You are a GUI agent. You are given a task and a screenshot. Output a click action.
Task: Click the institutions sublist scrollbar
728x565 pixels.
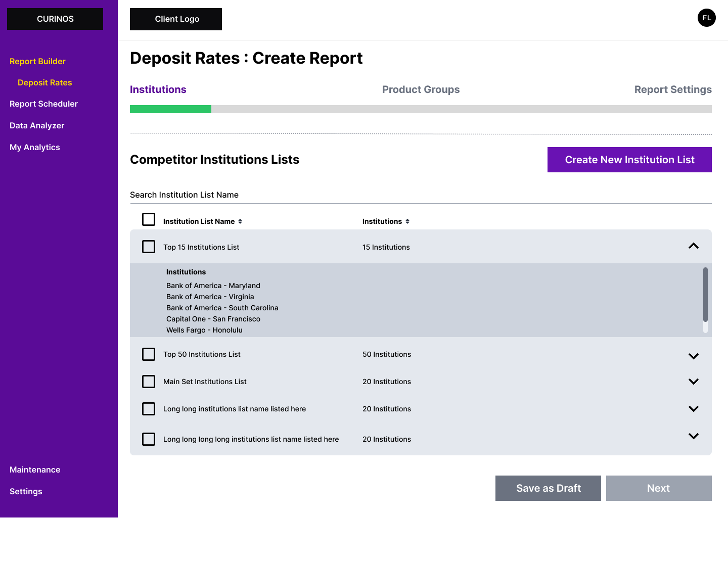pos(705,295)
